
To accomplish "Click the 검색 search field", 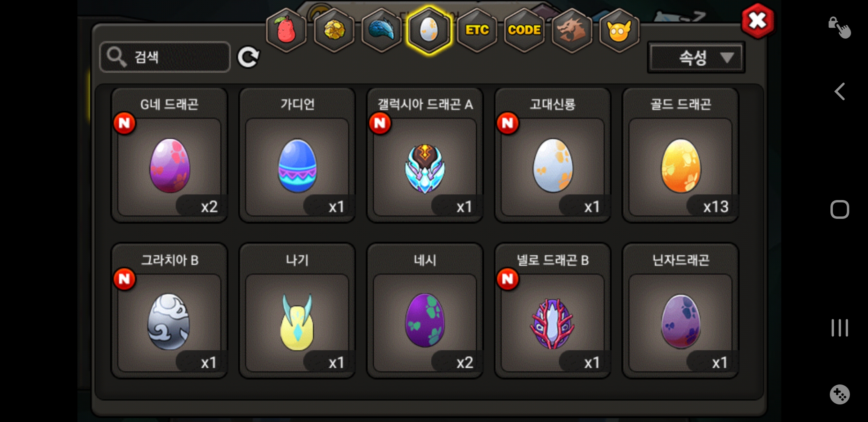I will pos(165,57).
